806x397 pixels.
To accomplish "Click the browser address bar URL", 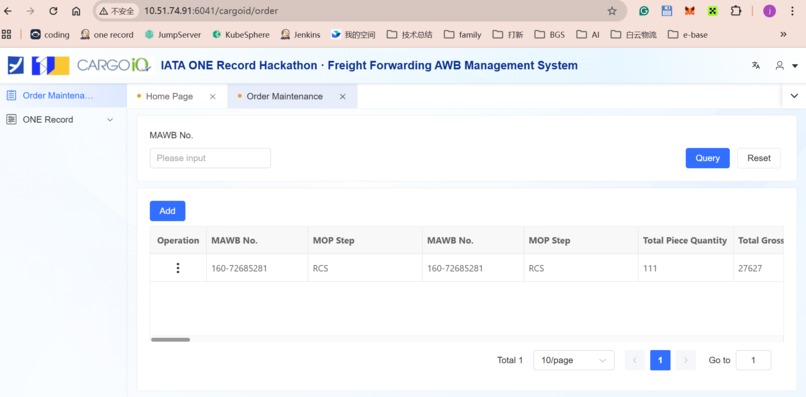I will [211, 11].
